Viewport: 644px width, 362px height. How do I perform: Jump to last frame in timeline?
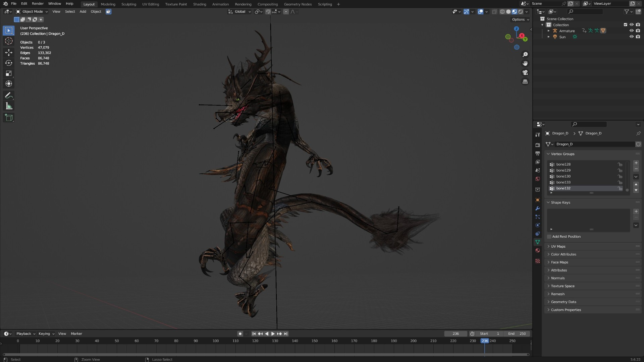[x=286, y=334]
